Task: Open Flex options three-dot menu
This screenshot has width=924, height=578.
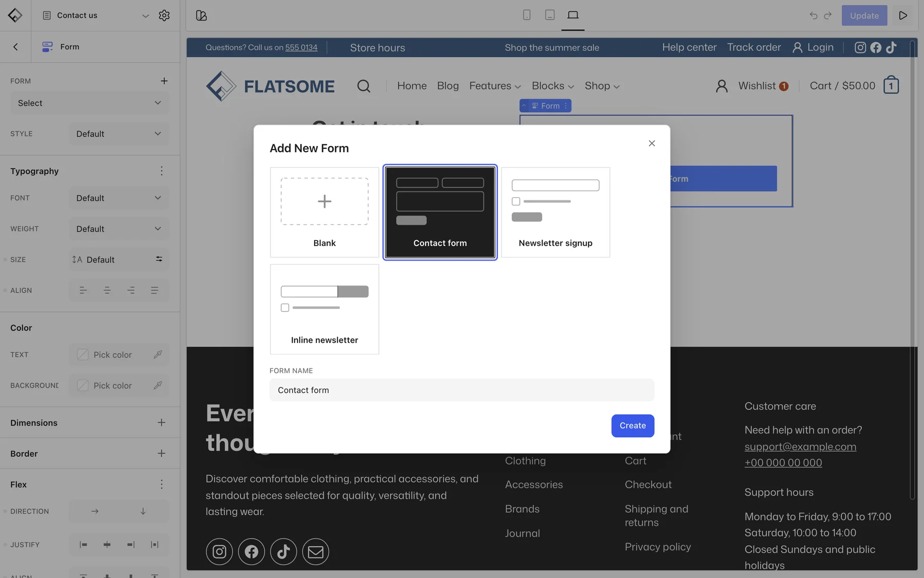Action: pos(162,484)
